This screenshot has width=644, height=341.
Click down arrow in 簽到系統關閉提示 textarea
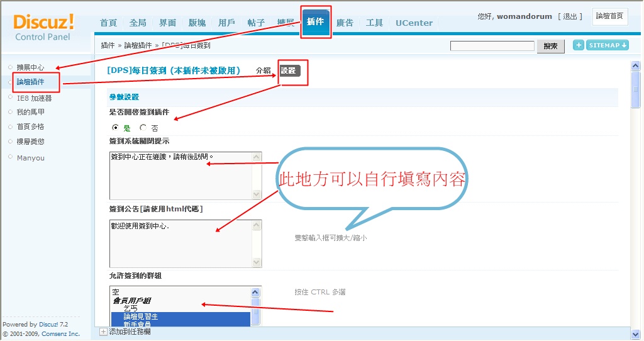[x=256, y=194]
